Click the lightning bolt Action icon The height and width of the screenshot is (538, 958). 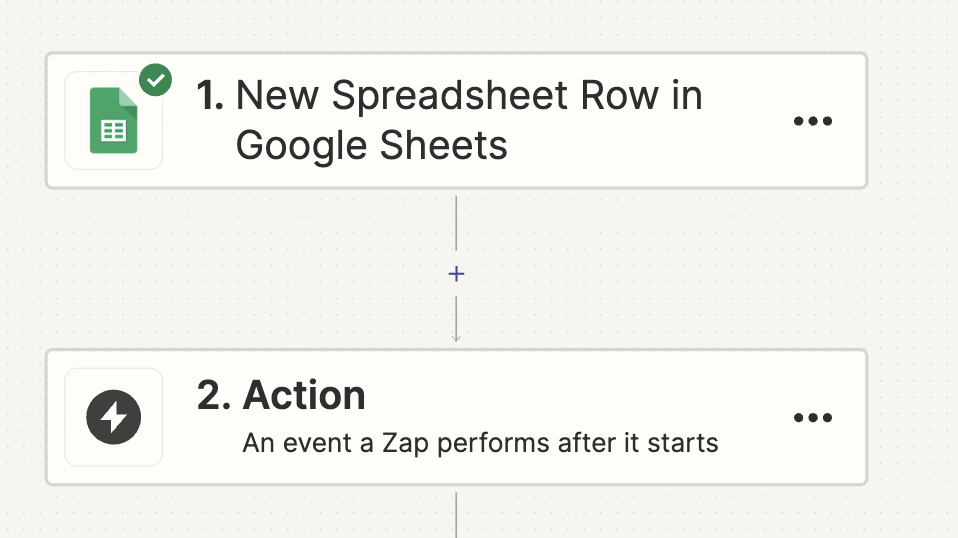pyautogui.click(x=114, y=417)
